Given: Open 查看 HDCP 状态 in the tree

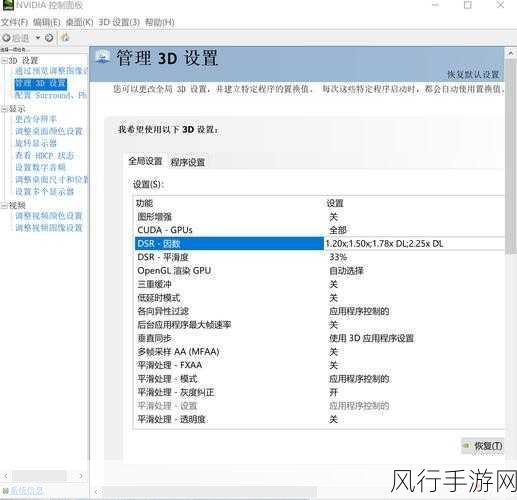Looking at the screenshot, I should point(45,155).
